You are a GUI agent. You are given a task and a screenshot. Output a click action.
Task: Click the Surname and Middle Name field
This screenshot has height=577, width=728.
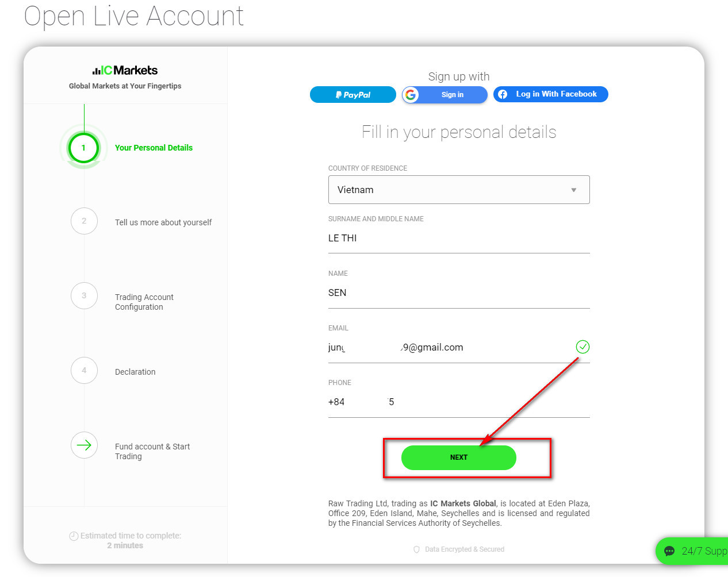tap(458, 239)
